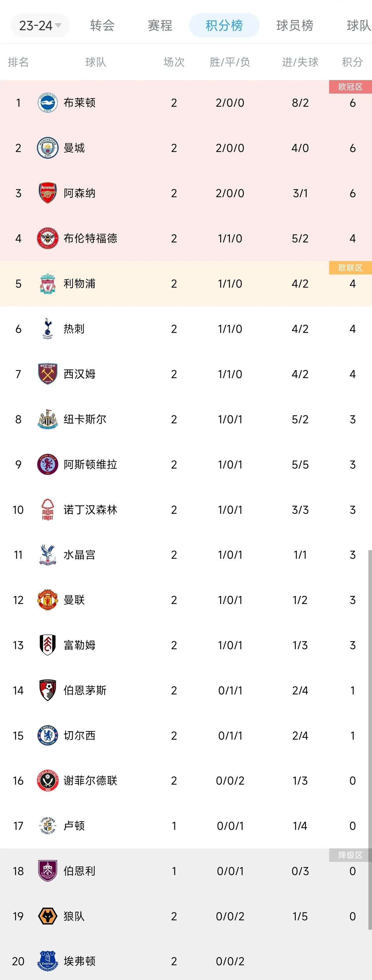Viewport: 372px width, 980px height.
Task: Open team page for 诺丁汉森林
Action: [90, 510]
